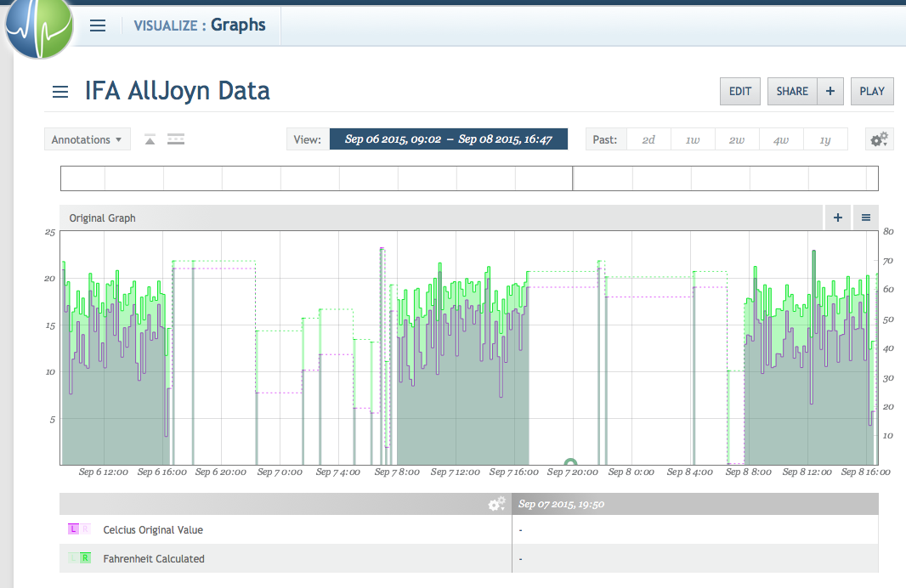The height and width of the screenshot is (588, 906).
Task: Select the 4w past range
Action: (x=780, y=140)
